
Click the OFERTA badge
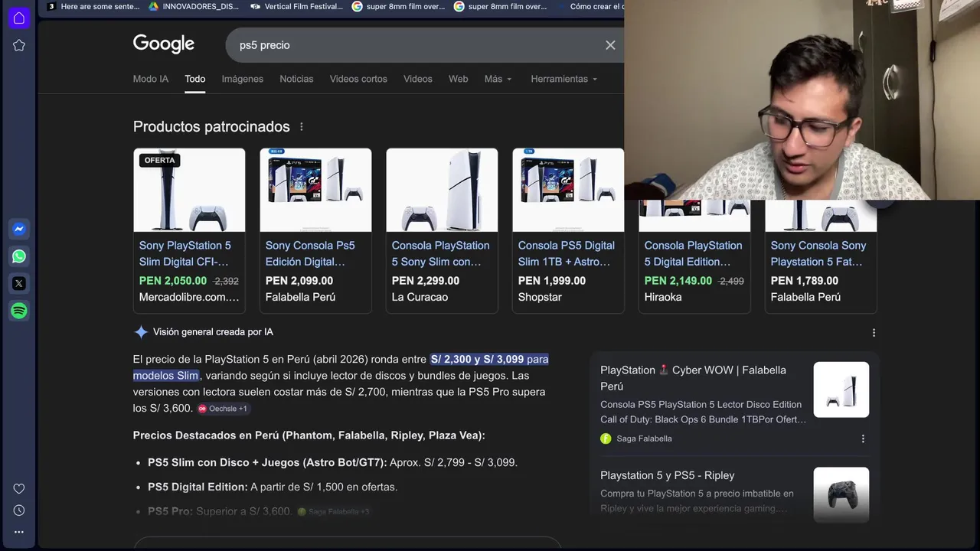pos(159,160)
